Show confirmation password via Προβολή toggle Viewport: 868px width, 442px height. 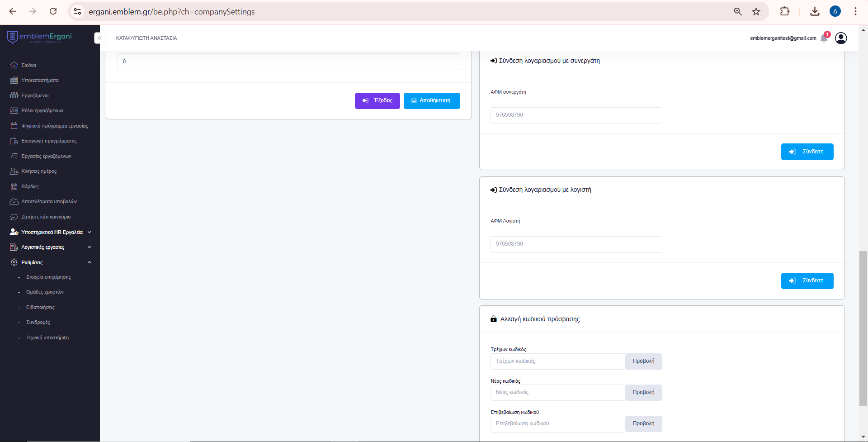click(x=643, y=424)
